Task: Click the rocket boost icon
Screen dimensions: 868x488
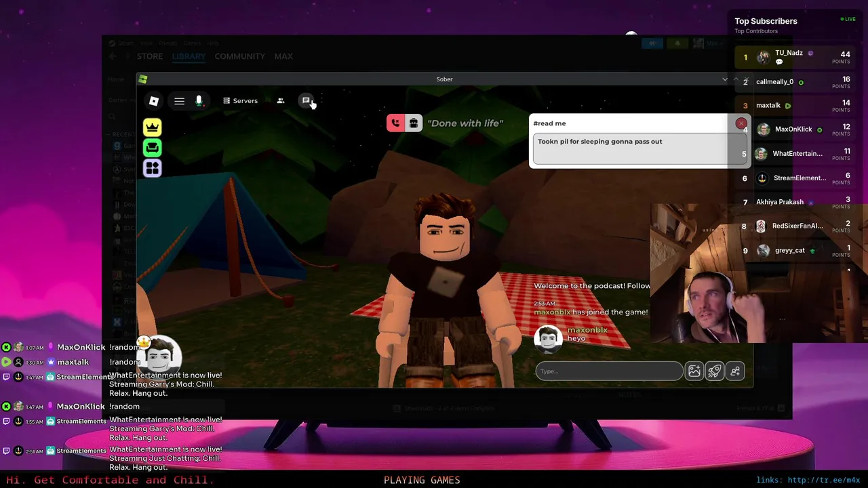Action: (715, 371)
